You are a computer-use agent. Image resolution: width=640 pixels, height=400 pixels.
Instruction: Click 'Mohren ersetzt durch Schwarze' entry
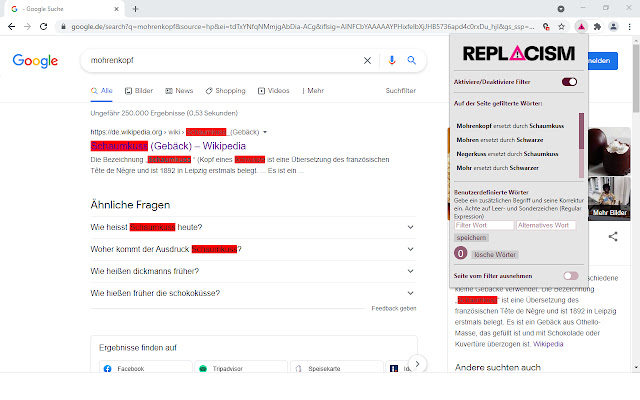click(x=500, y=140)
